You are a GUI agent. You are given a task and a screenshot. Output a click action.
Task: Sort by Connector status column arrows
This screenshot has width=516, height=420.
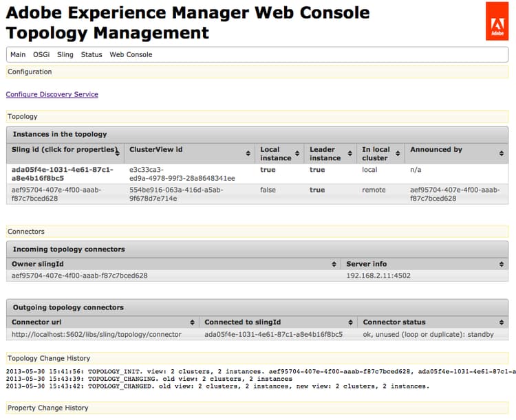coord(502,322)
